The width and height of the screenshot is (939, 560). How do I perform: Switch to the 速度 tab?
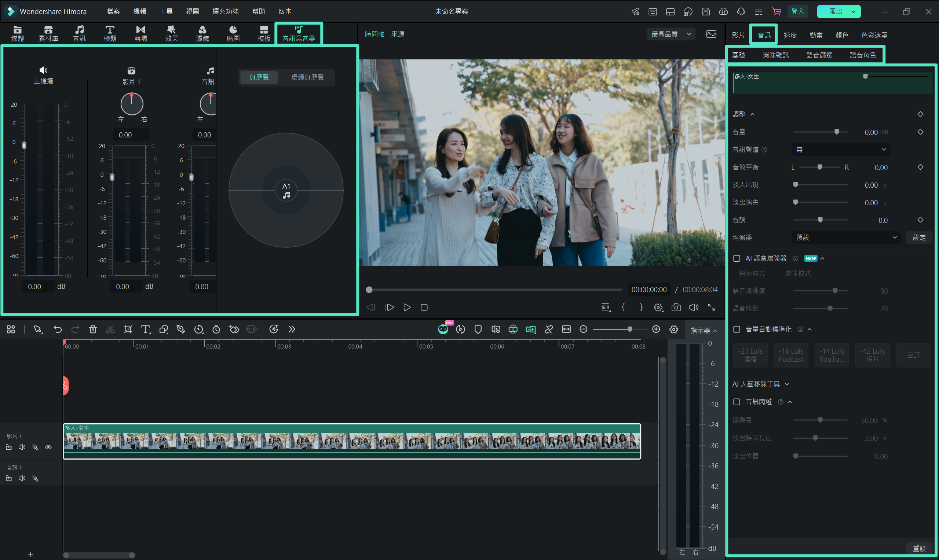point(790,35)
